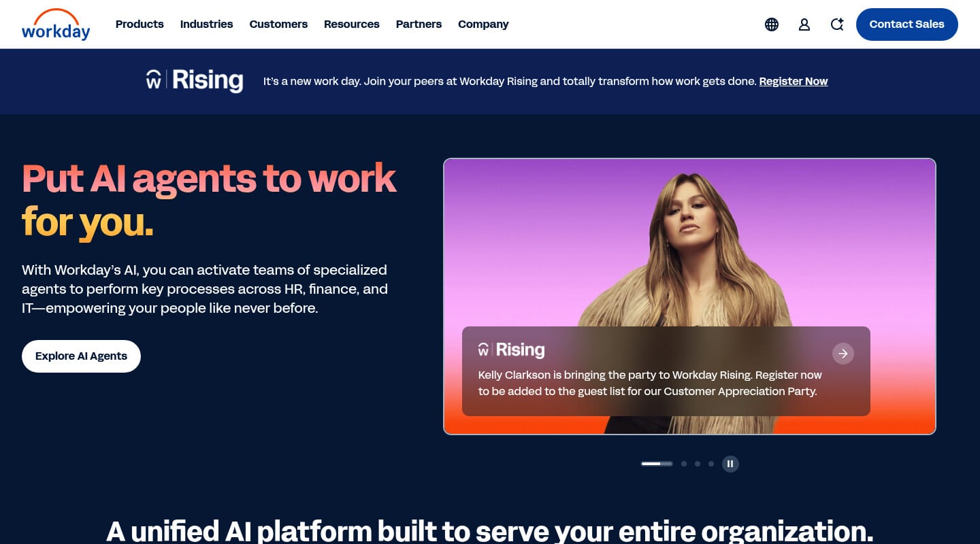This screenshot has height=544, width=980.
Task: Select the first active carousel slide indicator
Action: (657, 464)
